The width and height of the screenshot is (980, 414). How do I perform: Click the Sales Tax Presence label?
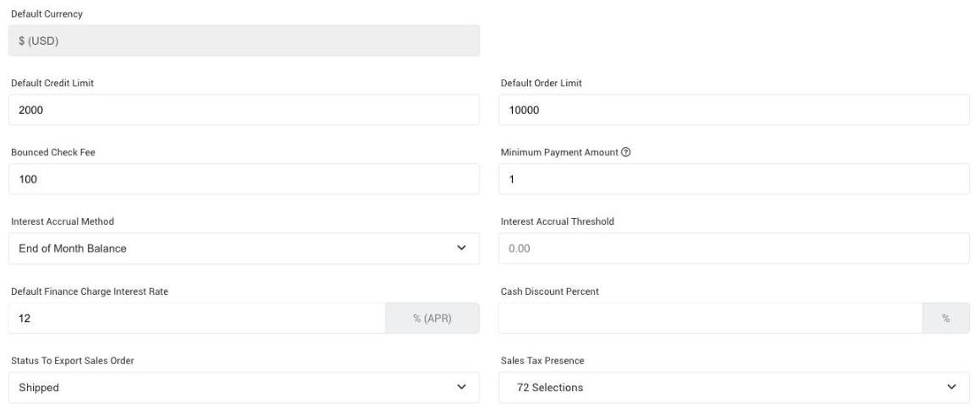click(542, 361)
